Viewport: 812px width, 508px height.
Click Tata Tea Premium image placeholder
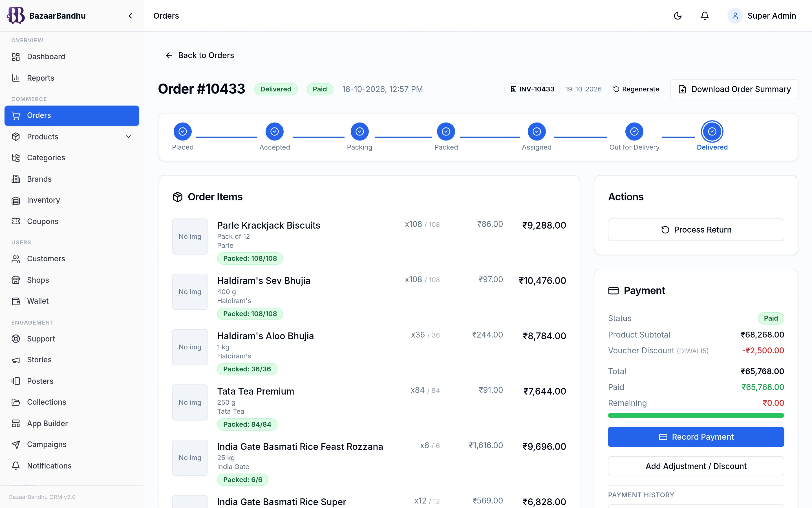tap(190, 402)
